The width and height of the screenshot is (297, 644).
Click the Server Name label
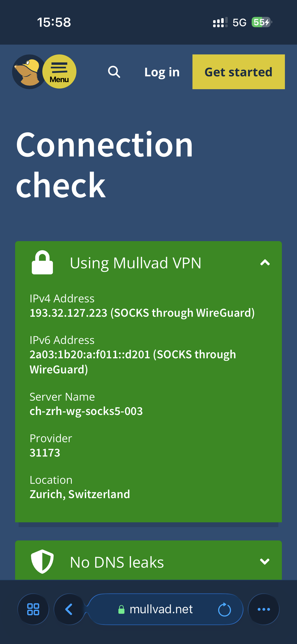point(62,397)
